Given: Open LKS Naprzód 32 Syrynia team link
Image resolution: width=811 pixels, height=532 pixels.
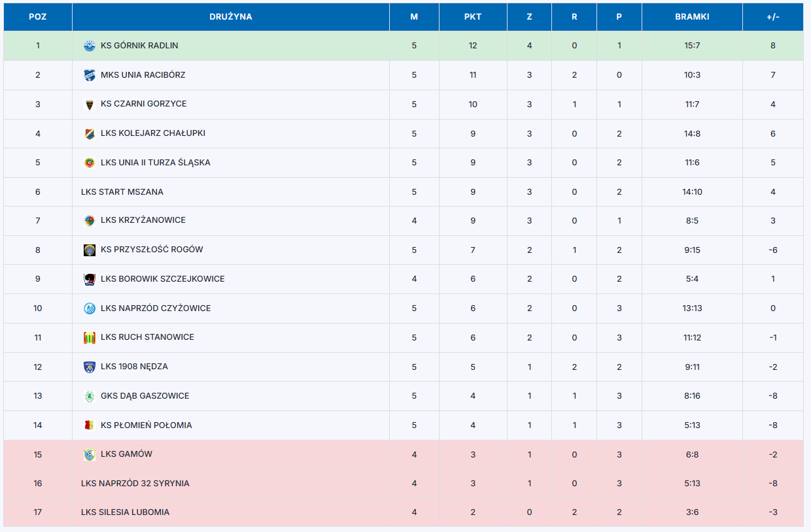Looking at the screenshot, I should pos(135,484).
